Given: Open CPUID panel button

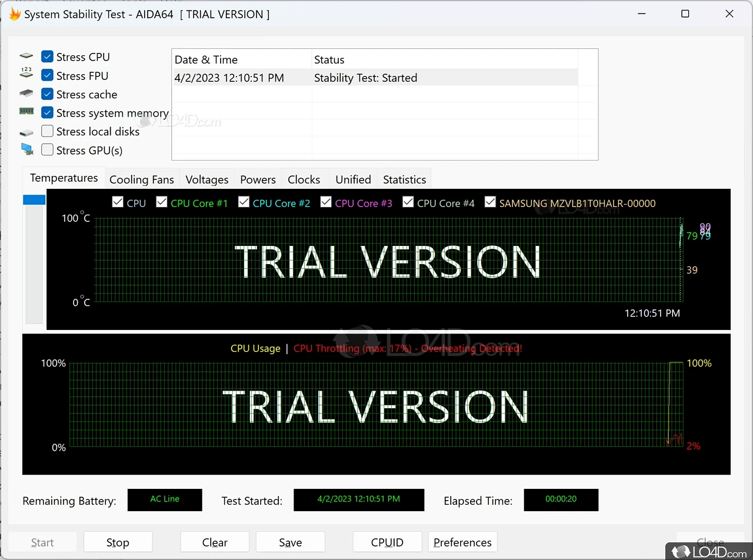Looking at the screenshot, I should pos(387,542).
